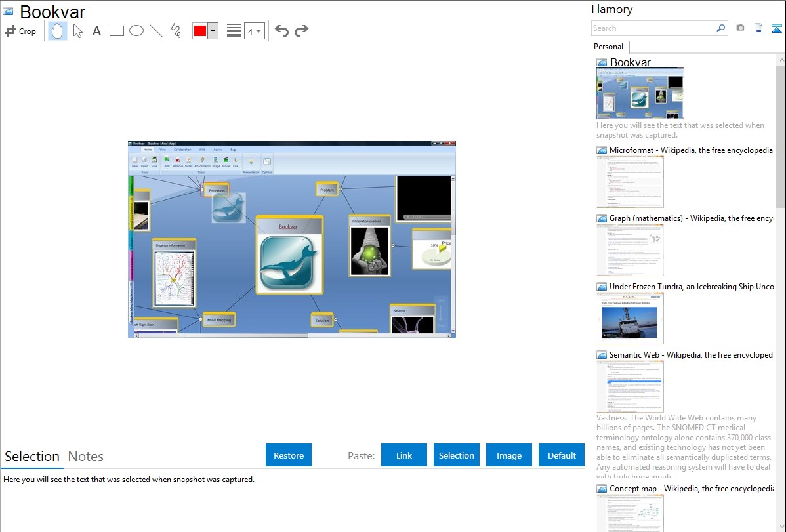Open the Notes tab
Screen dimensions: 786x532
pos(86,457)
